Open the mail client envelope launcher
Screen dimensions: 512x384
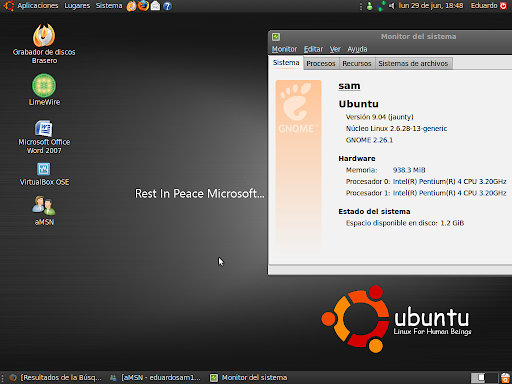[x=155, y=6]
